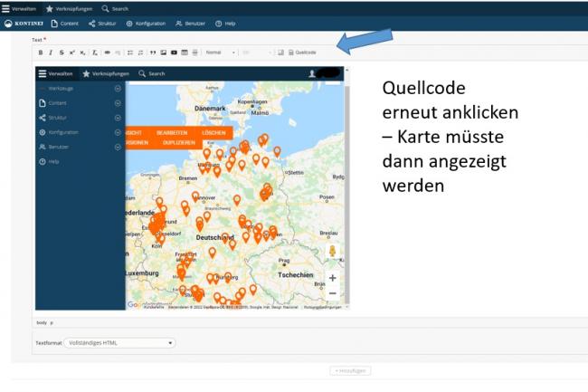Open the Struktur menu in the second bar
Image resolution: width=588 pixels, height=392 pixels.
pos(102,24)
